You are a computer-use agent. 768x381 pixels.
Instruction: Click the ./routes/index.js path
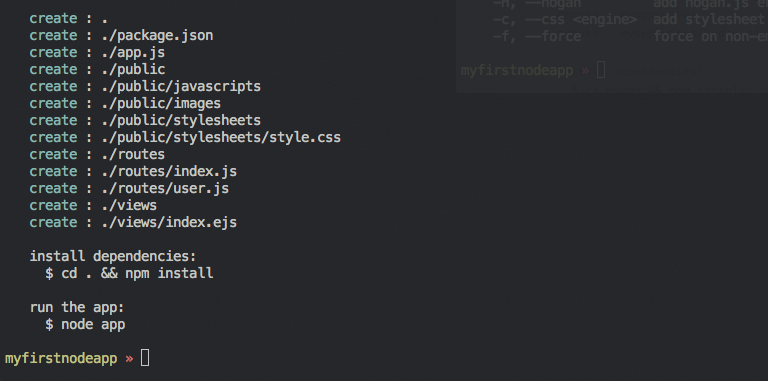(x=169, y=171)
